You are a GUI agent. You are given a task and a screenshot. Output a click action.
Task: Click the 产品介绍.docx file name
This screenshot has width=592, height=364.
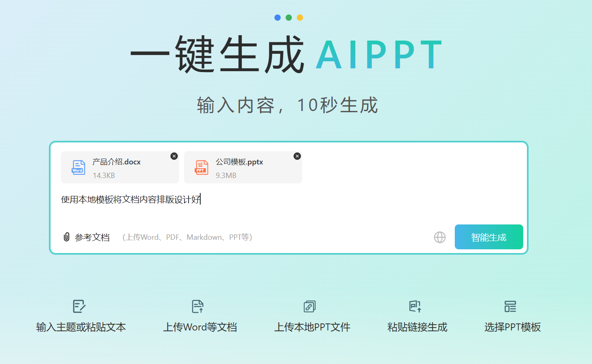click(x=116, y=162)
